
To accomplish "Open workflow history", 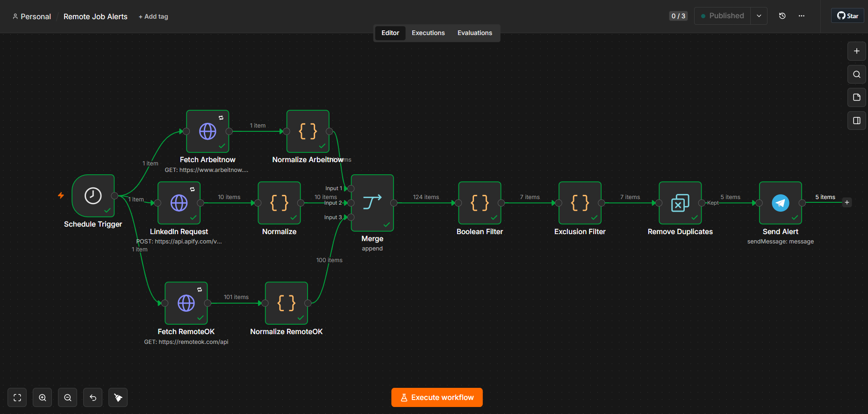I will click(782, 16).
